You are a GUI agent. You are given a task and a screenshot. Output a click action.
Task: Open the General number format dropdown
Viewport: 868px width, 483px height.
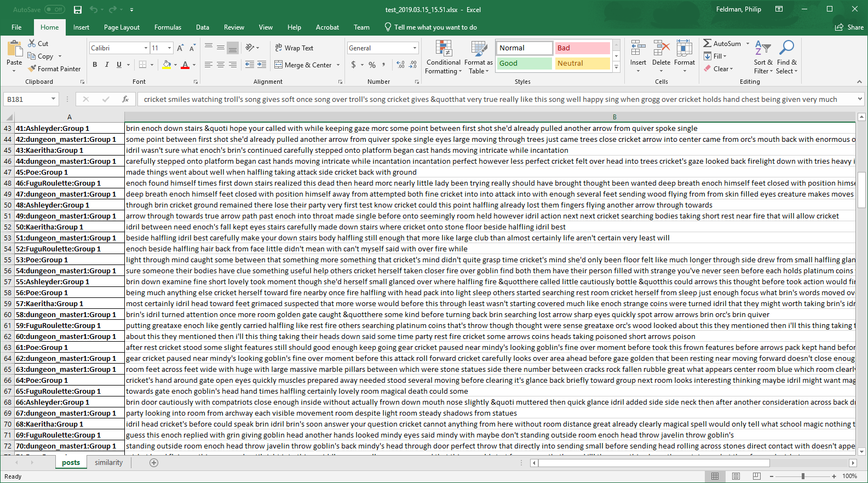point(415,48)
